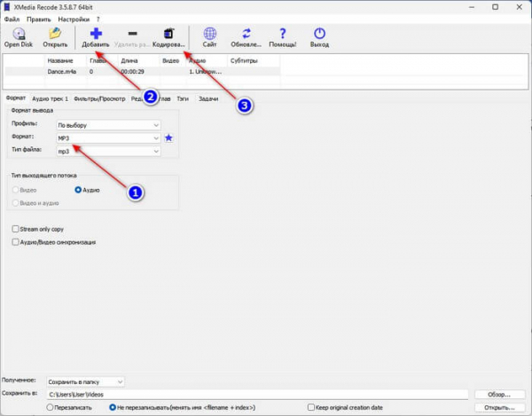This screenshot has height=416, width=532.
Task: Open the Сайт globe icon
Action: (209, 34)
